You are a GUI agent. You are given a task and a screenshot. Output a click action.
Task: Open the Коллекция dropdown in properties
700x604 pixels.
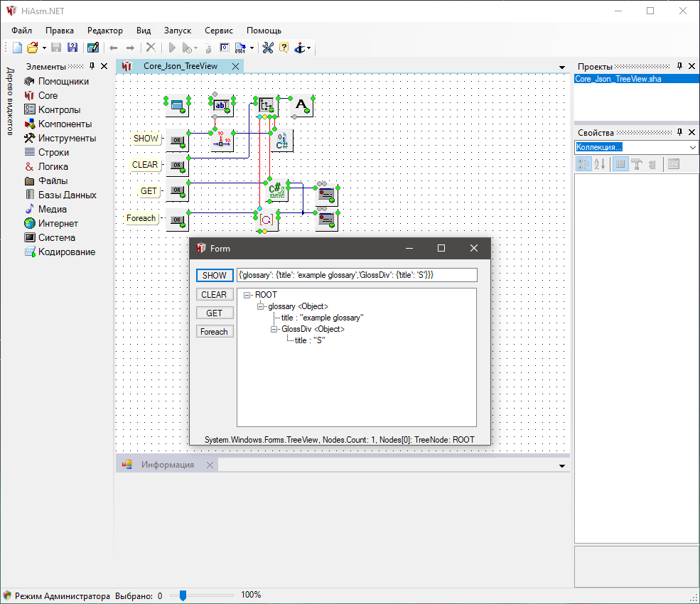click(x=693, y=147)
